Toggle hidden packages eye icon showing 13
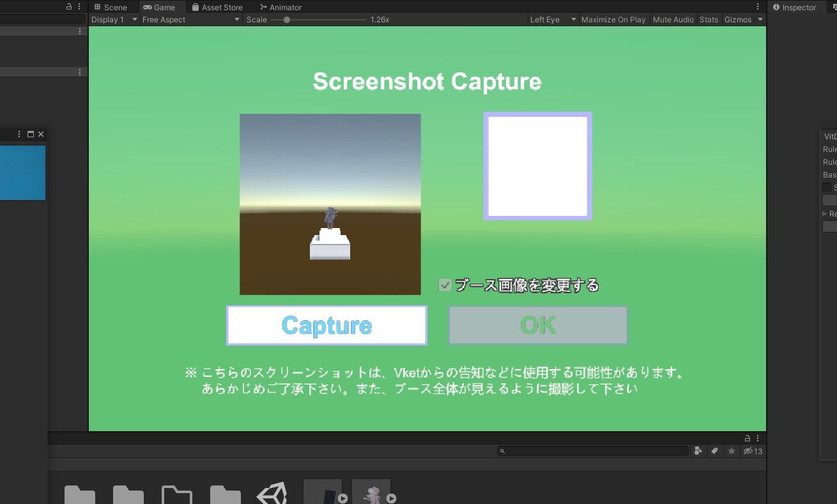837x504 pixels. [753, 451]
